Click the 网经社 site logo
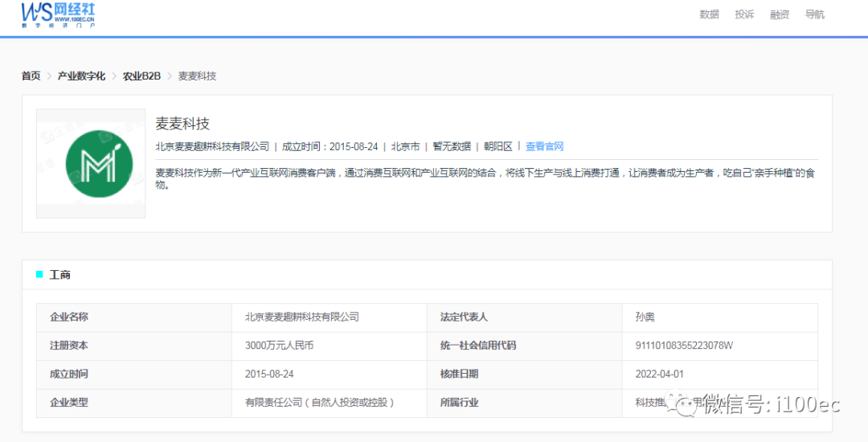Image resolution: width=868 pixels, height=442 pixels. click(59, 14)
